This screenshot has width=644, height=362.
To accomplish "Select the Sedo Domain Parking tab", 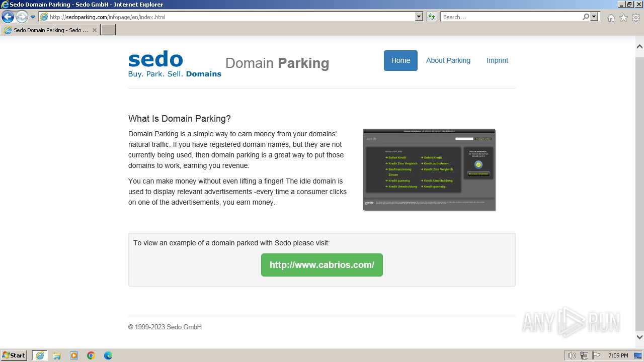I will [x=50, y=30].
